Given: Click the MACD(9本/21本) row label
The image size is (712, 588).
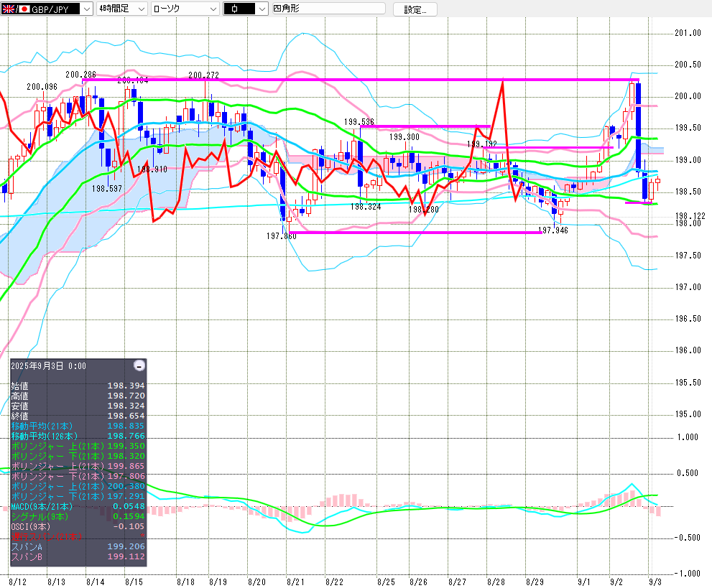Looking at the screenshot, I should point(42,506).
